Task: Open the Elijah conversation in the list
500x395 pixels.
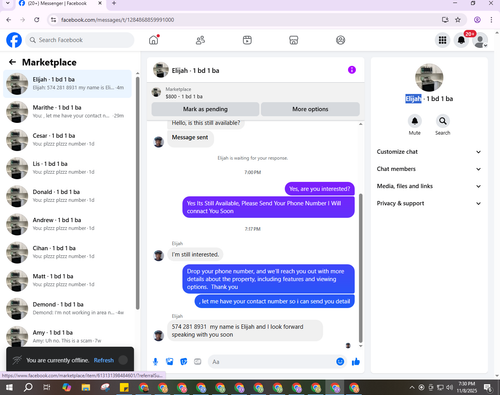Action: (68, 84)
